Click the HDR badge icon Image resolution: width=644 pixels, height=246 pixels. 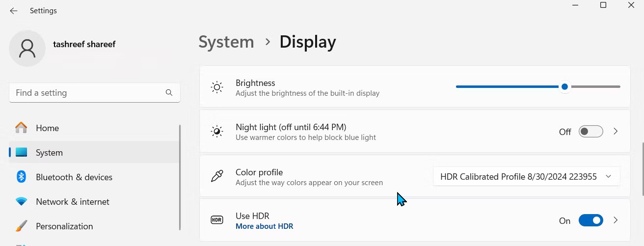coord(217,220)
